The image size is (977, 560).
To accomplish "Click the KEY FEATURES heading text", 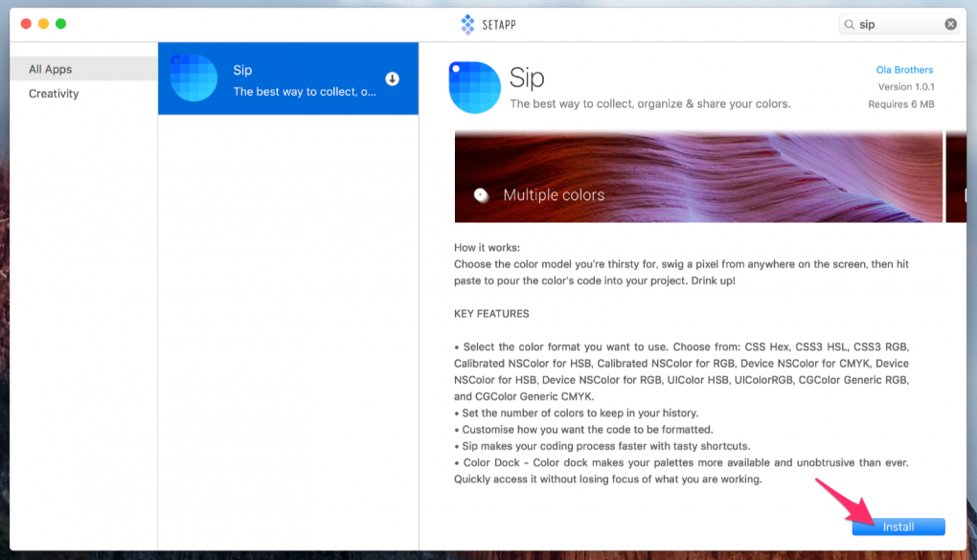I will pyautogui.click(x=491, y=314).
